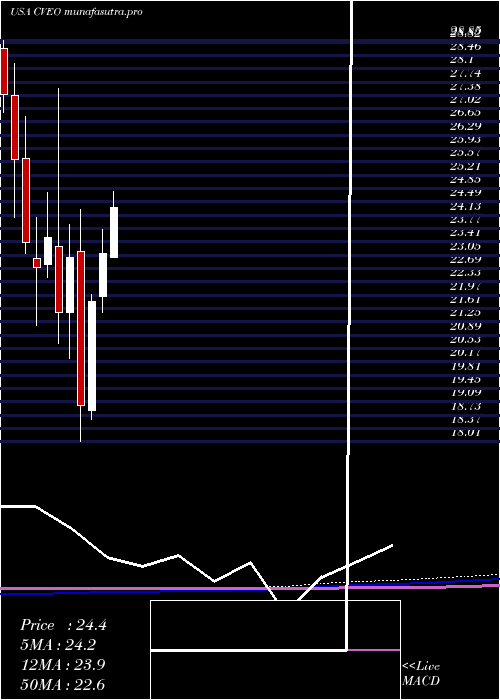Select the 23.41 price axis label
Image resolution: width=500 pixels, height=700 pixels.
click(x=465, y=233)
